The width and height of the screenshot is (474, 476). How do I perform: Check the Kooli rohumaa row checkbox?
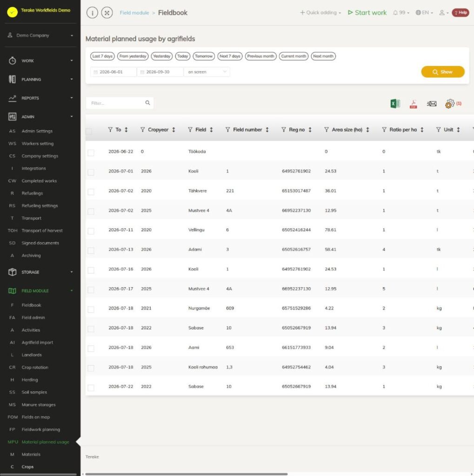point(91,368)
